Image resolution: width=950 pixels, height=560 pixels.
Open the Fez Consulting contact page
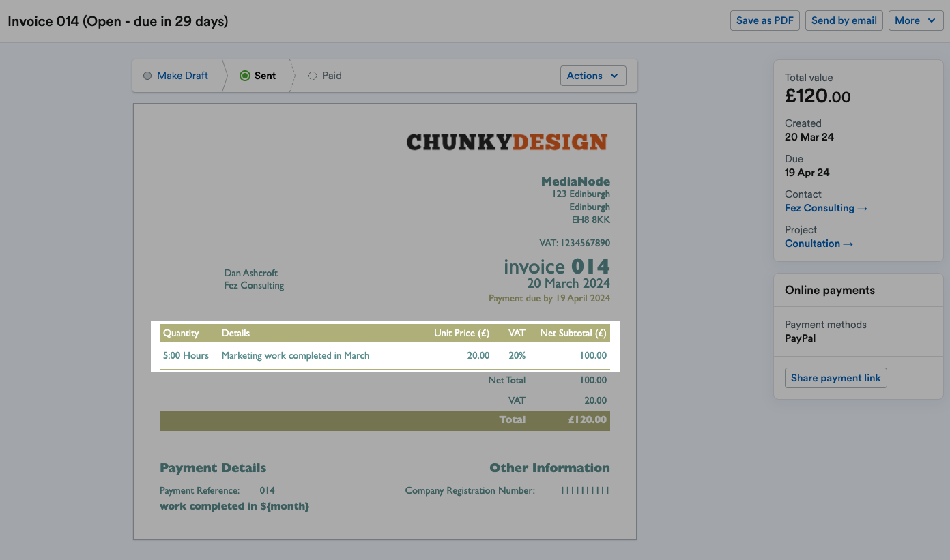[820, 208]
